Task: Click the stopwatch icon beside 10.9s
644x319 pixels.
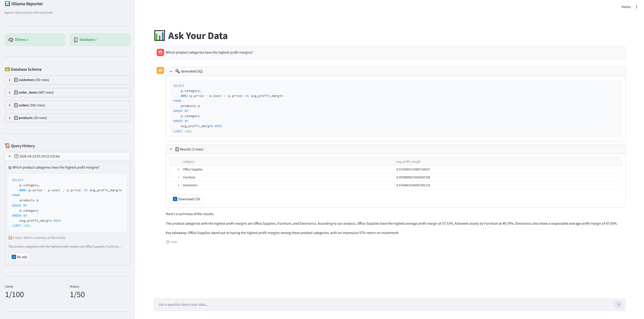Action: pos(168,242)
